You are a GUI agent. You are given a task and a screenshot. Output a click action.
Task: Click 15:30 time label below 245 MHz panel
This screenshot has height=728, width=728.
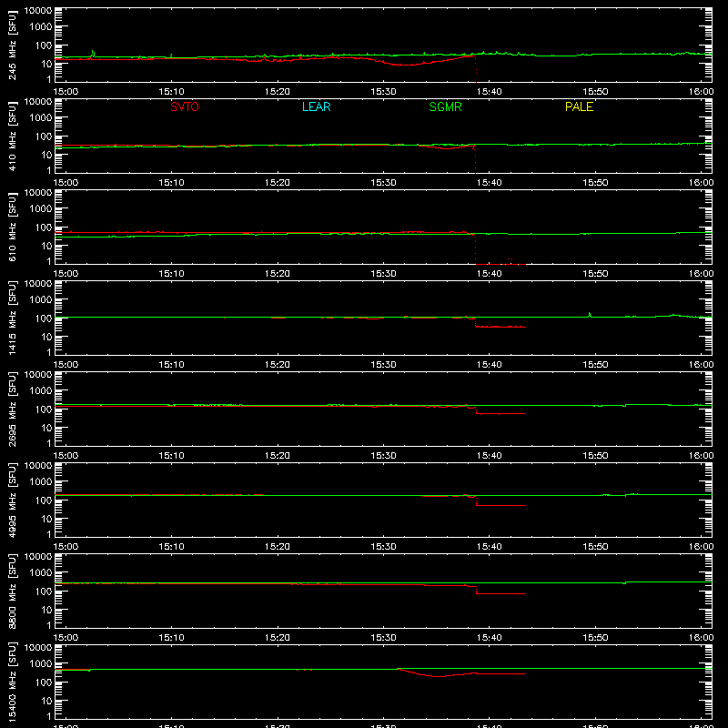[383, 92]
